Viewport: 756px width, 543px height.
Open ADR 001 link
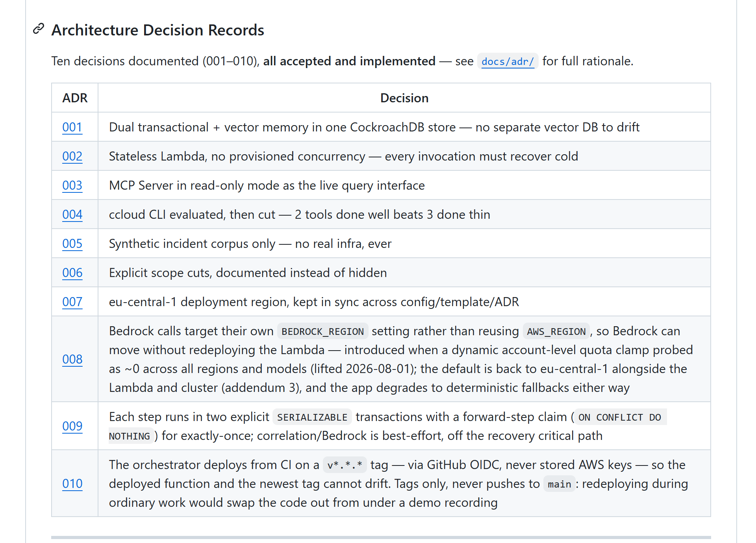pyautogui.click(x=72, y=127)
